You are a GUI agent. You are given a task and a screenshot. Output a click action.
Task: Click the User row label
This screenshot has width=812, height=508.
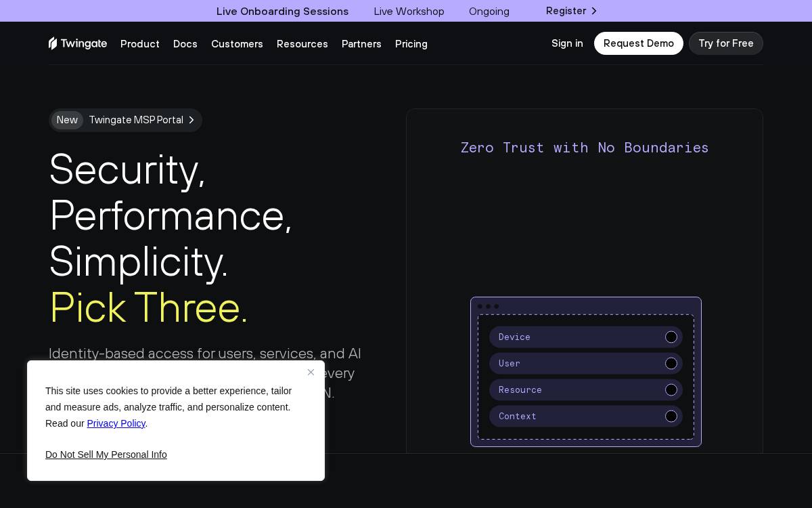coord(510,364)
